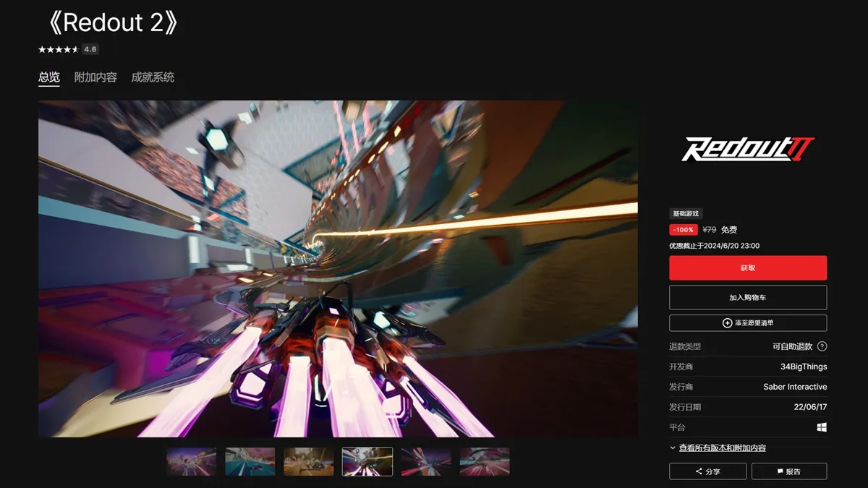Screen dimensions: 868x488
Task: Click the Redout II logo image
Action: point(748,149)
